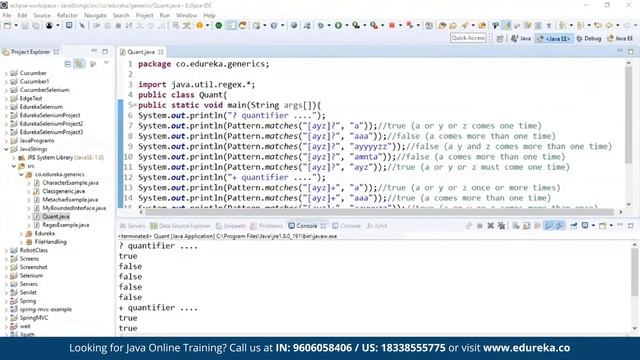The width and height of the screenshot is (640, 360).
Task: Click the Pin Console icon
Action: point(573,225)
